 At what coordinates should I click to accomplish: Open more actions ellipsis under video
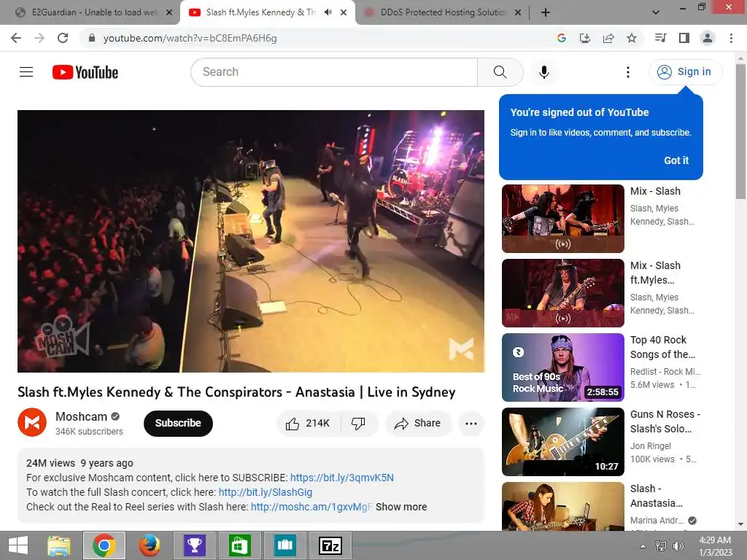point(471,424)
